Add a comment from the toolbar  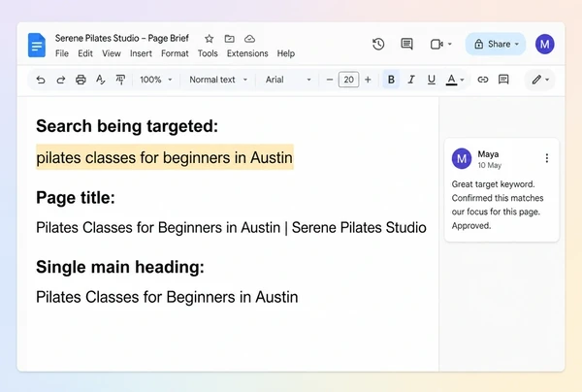click(503, 80)
